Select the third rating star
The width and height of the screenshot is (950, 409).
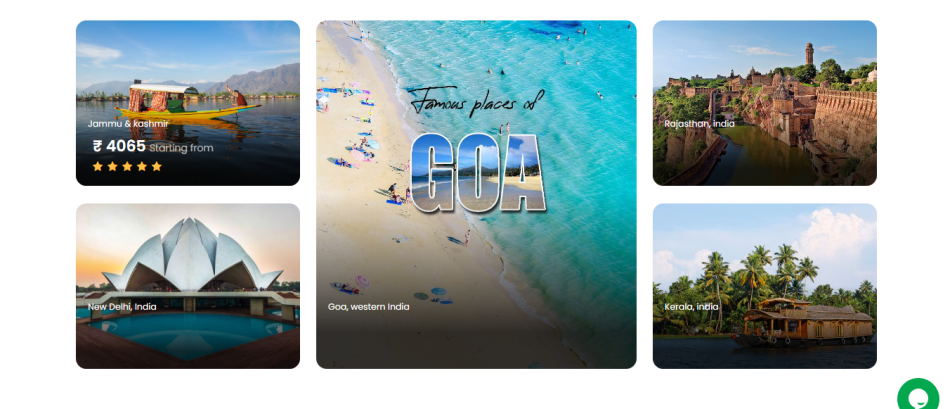[x=127, y=166]
